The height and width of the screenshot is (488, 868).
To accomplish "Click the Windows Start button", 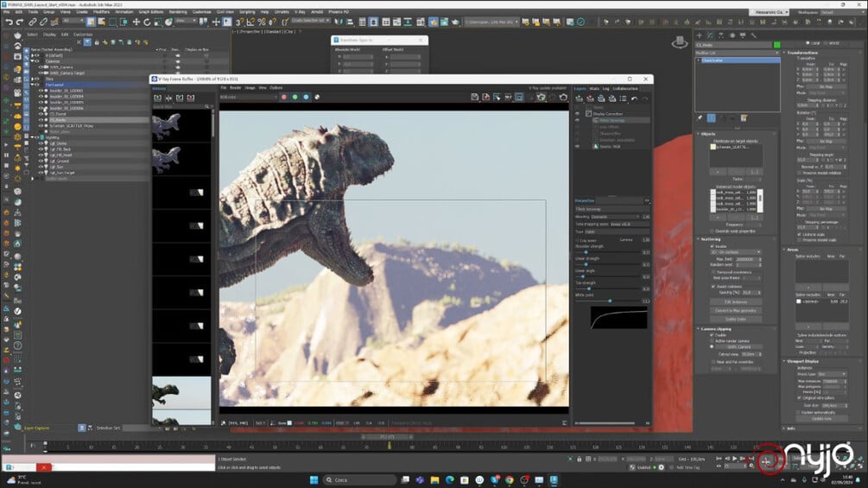I will (314, 479).
